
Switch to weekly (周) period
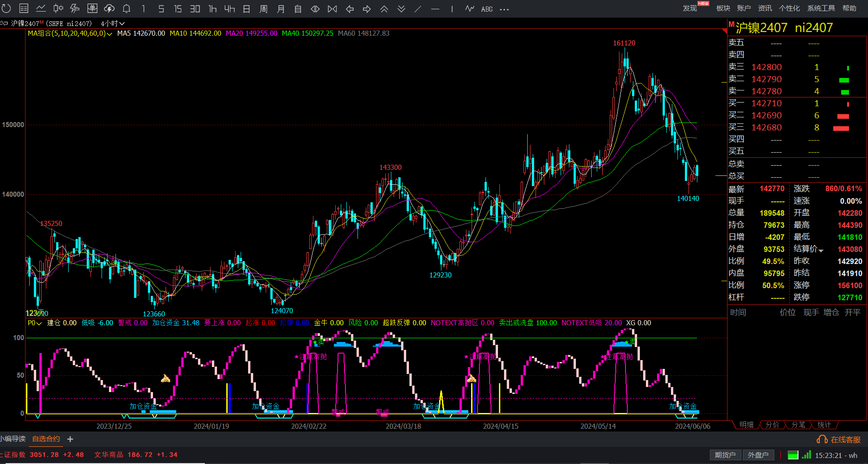pyautogui.click(x=264, y=9)
